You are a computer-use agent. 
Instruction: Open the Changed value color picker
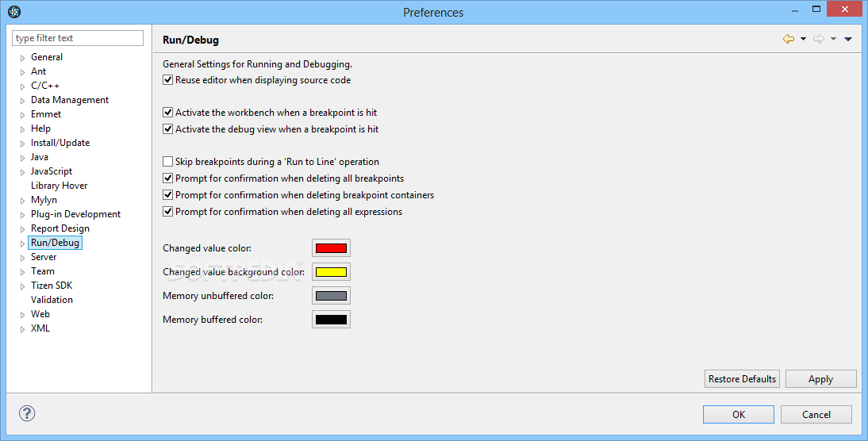pyautogui.click(x=331, y=248)
